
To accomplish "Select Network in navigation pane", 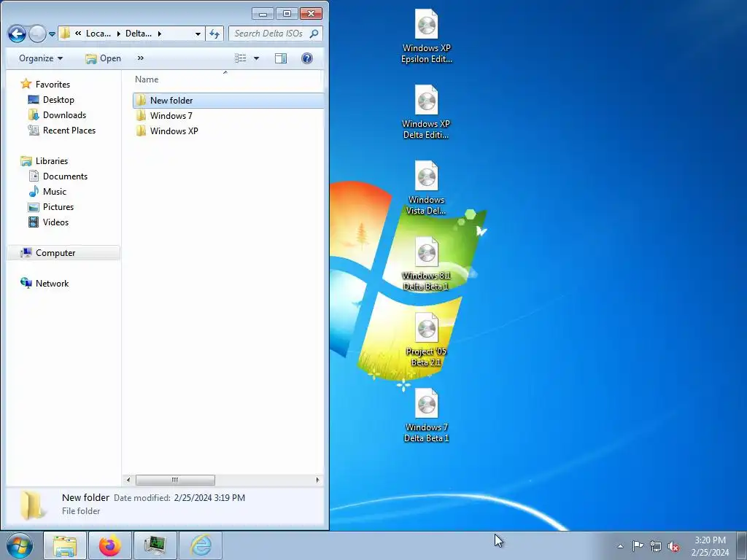I will [52, 284].
